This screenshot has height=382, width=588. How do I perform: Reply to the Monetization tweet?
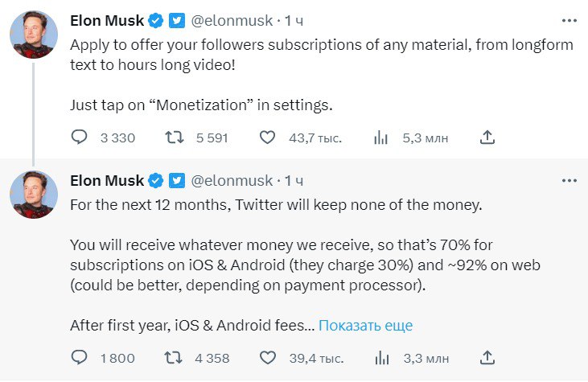pos(79,138)
